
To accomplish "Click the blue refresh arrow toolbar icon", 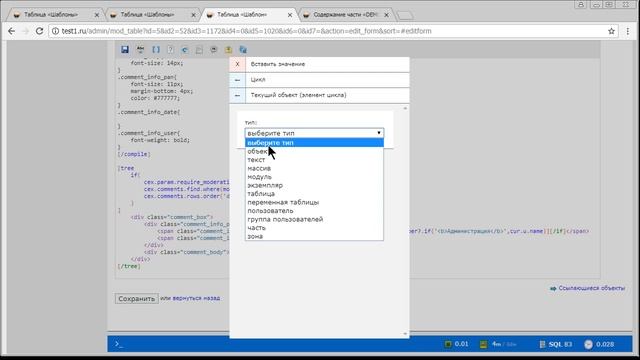I will click(x=185, y=50).
